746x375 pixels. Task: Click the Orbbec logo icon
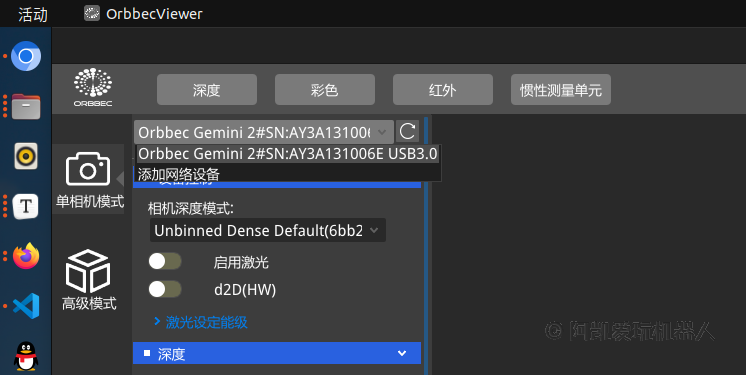tap(93, 88)
